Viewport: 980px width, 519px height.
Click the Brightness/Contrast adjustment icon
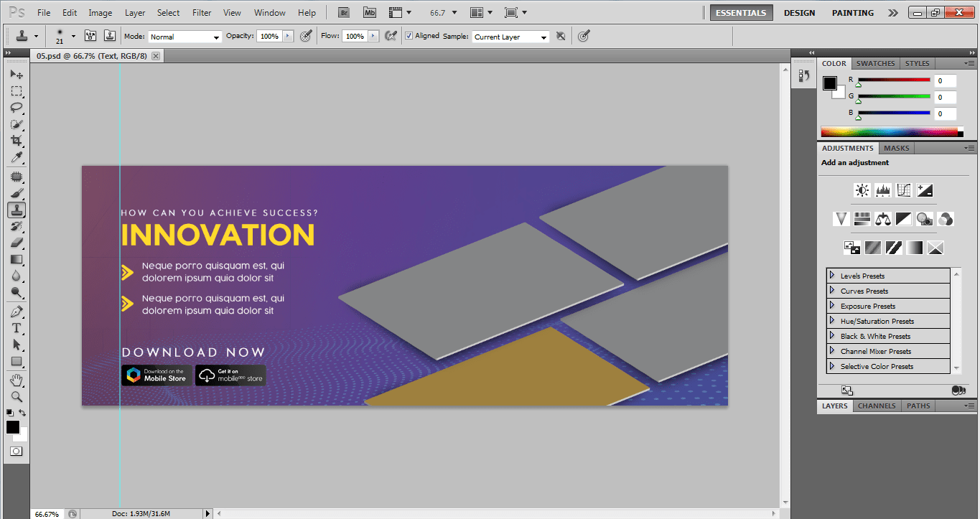coord(862,190)
